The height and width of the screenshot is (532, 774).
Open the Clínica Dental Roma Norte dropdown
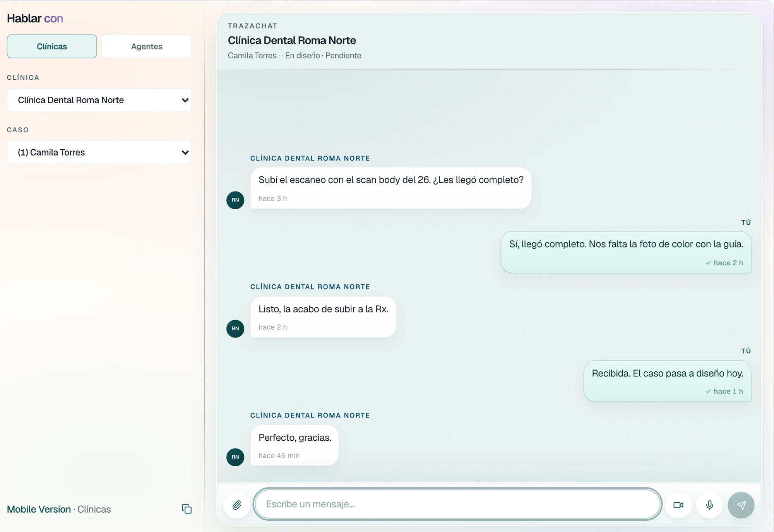tap(99, 100)
